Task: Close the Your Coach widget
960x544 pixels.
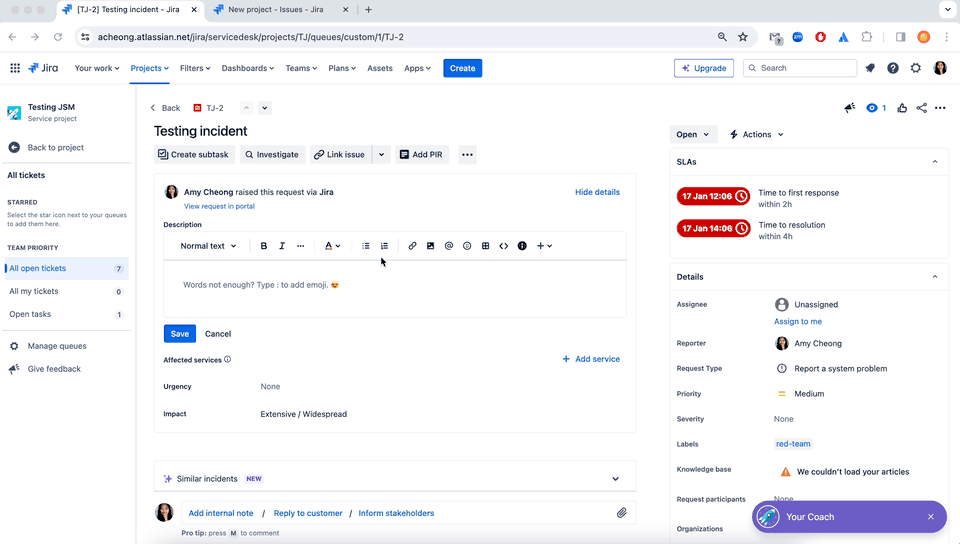Action: pyautogui.click(x=931, y=517)
